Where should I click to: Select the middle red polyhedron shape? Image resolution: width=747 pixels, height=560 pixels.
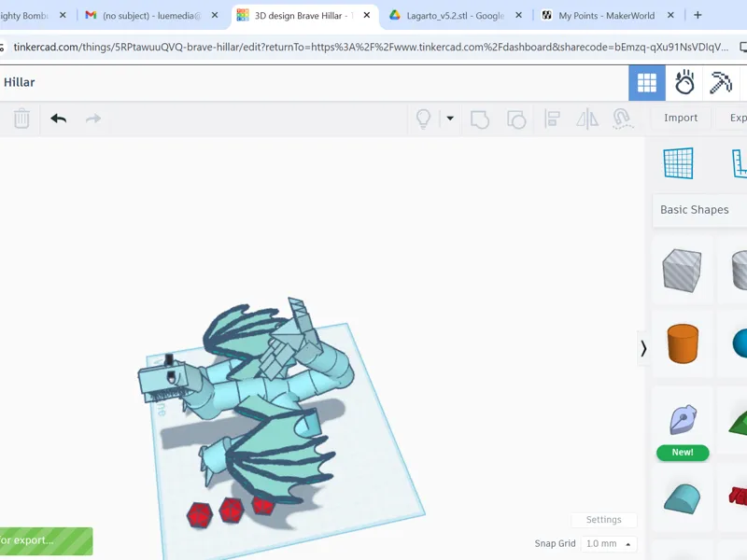231,510
